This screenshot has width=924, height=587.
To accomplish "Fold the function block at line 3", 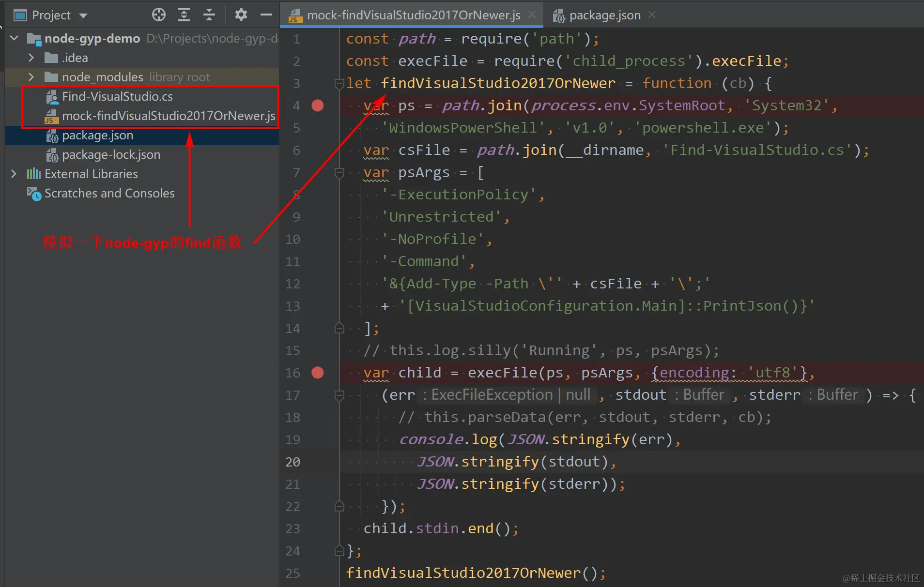I will pyautogui.click(x=339, y=84).
